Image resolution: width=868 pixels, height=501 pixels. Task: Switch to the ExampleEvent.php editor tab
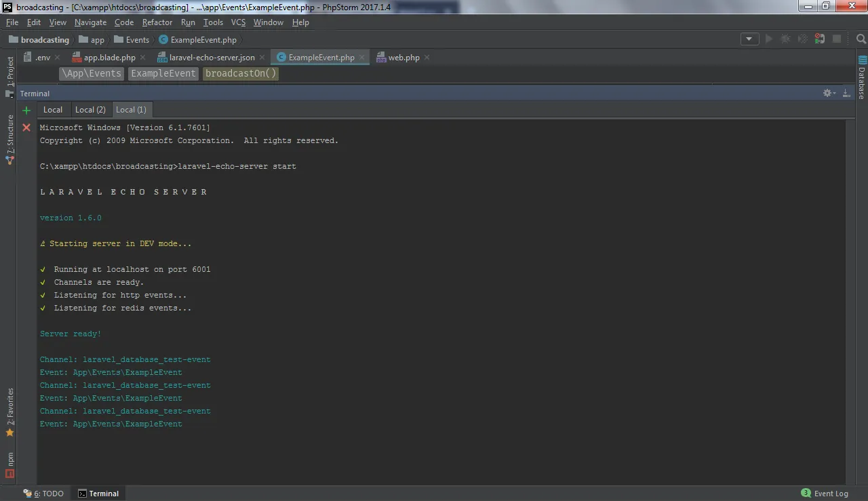[x=321, y=58]
